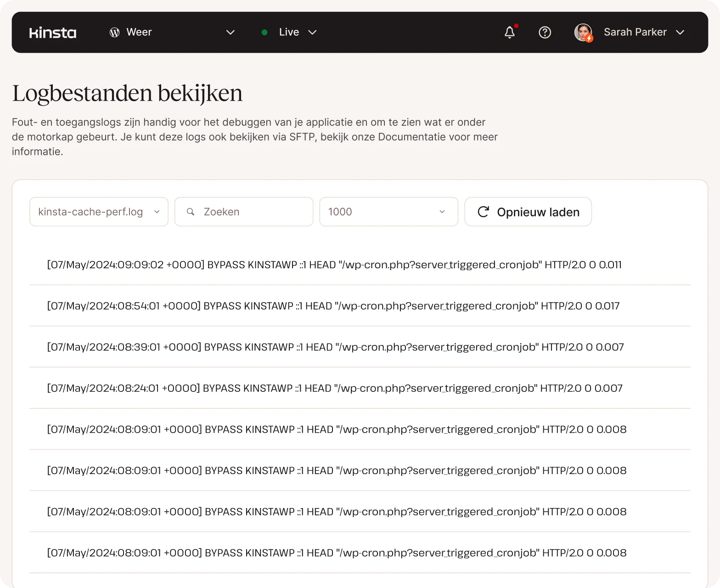
Task: Select the 08:54:01 log entry
Action: point(333,306)
